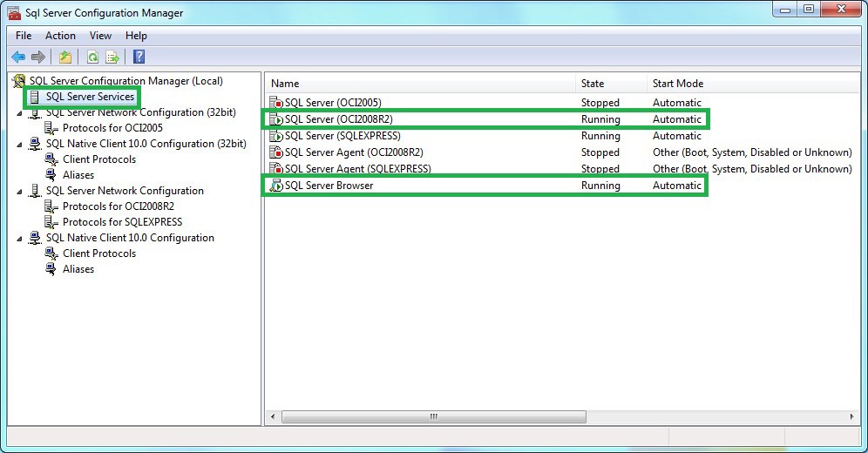Select SQL Native Client 10.0 Configuration (32bit)

146,144
